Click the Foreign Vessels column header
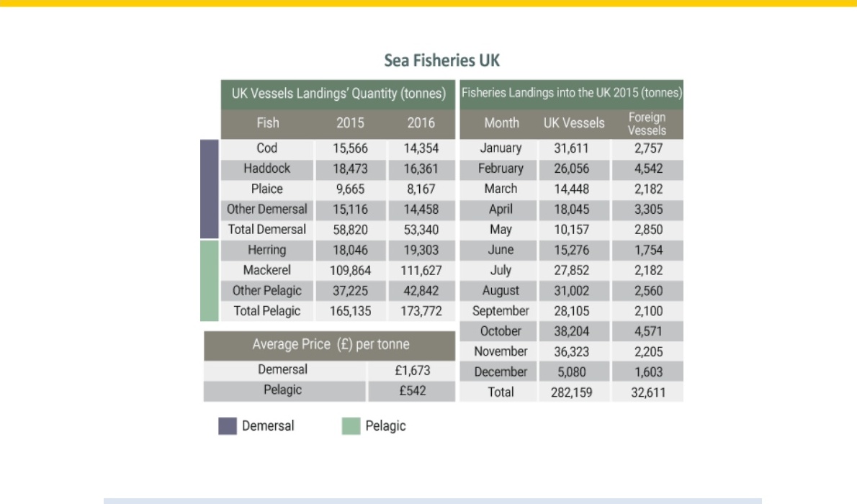Image resolution: width=857 pixels, height=504 pixels. click(x=647, y=124)
